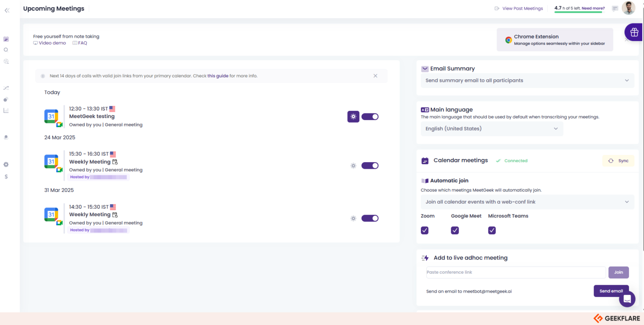Click the analytics bar chart sidebar icon

pyautogui.click(x=6, y=110)
